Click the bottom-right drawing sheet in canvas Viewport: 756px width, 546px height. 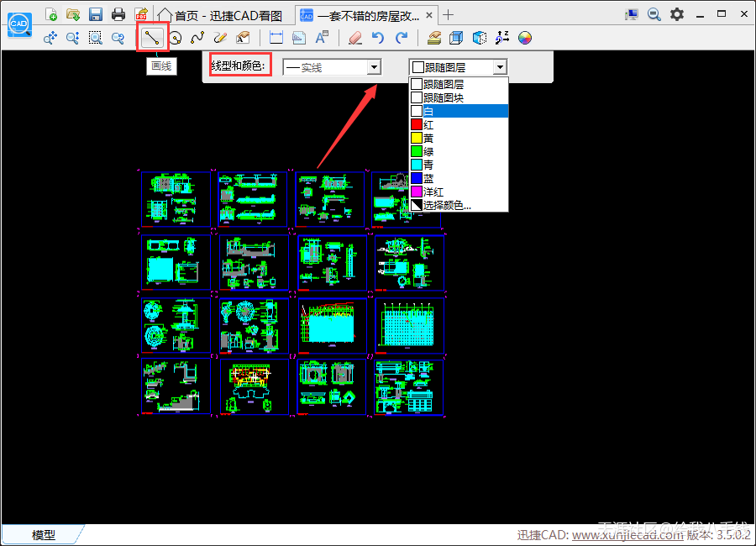[x=409, y=387]
